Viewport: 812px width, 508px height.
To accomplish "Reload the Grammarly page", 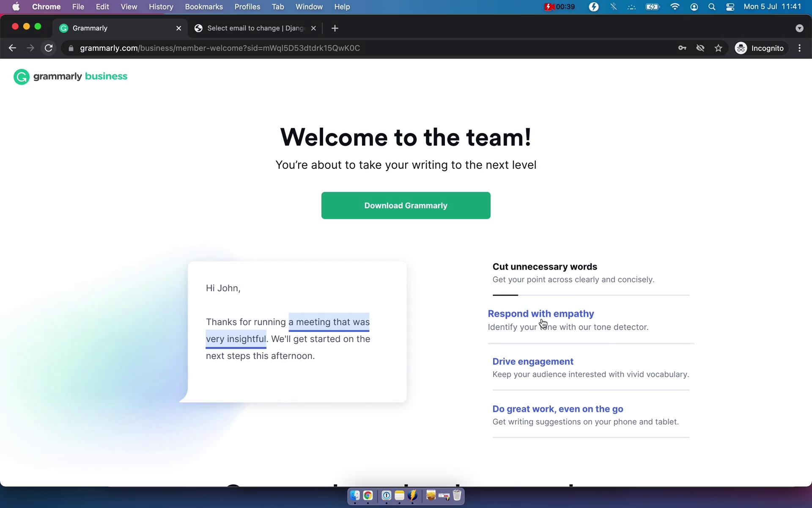I will [49, 48].
